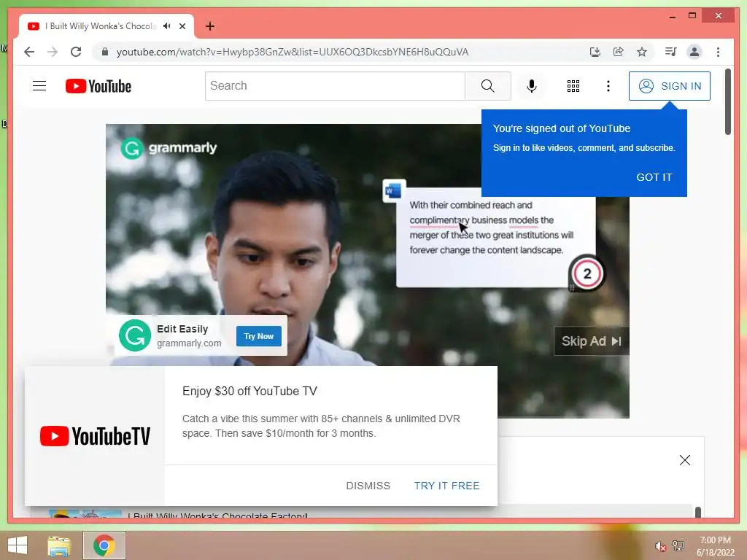Click the Grammarly round logo in ad card
The width and height of the screenshot is (747, 560).
[x=135, y=335]
